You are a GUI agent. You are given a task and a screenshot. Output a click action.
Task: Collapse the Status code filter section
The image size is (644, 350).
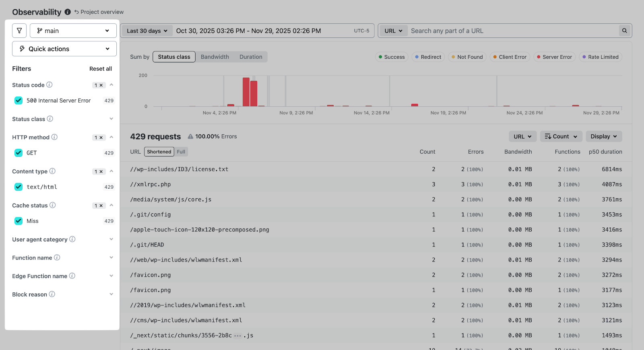click(x=111, y=85)
